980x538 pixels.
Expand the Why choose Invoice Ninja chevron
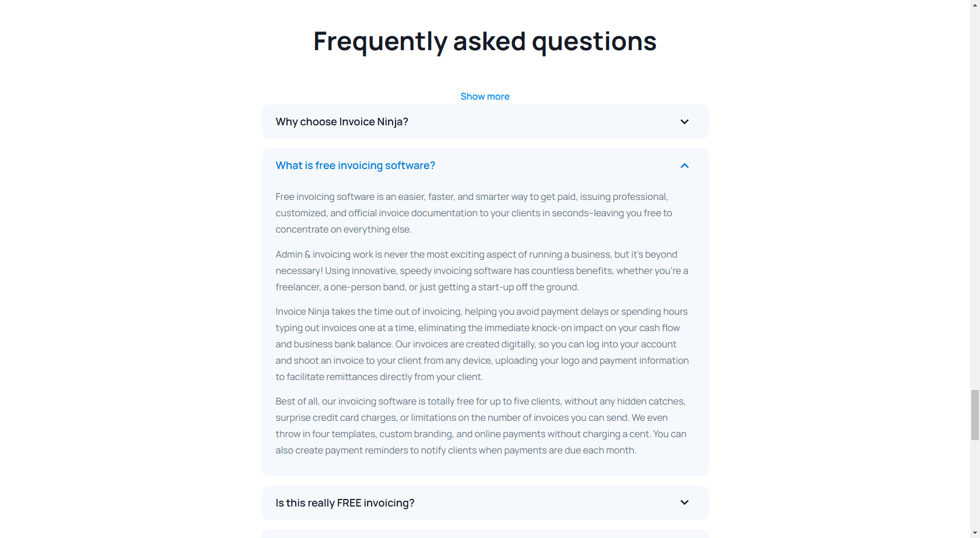point(684,122)
